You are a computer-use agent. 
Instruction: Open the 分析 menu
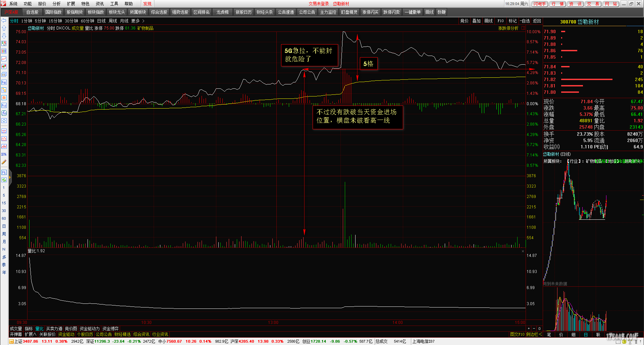tap(57, 4)
